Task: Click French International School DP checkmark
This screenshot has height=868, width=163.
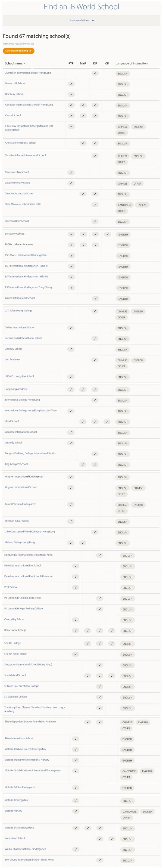Action: (95, 299)
